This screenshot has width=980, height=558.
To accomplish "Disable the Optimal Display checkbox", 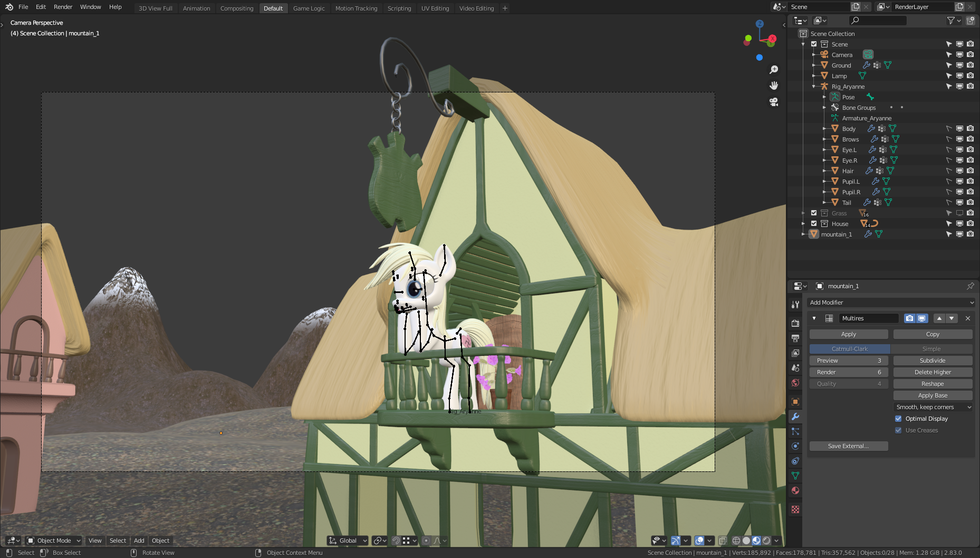I will (x=898, y=419).
